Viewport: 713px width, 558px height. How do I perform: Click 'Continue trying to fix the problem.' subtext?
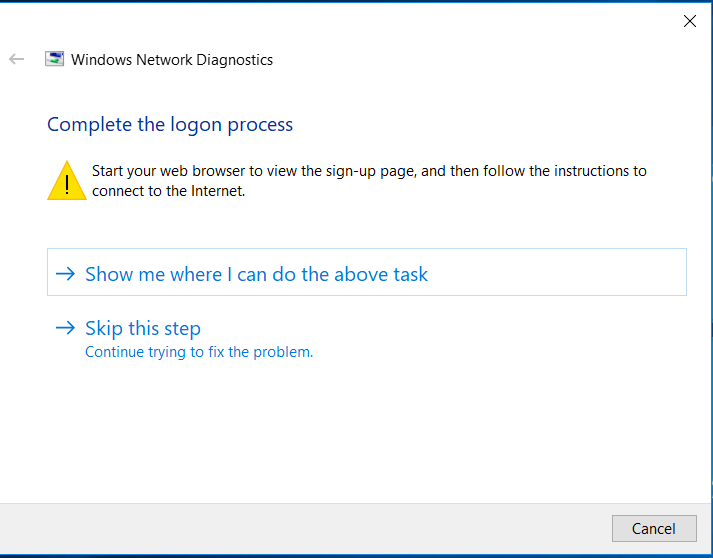click(199, 352)
